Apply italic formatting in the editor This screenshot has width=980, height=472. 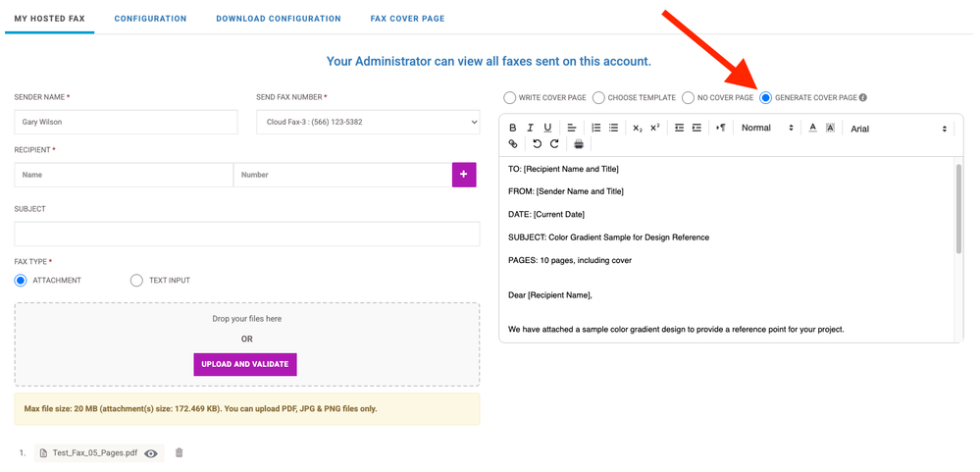[530, 128]
